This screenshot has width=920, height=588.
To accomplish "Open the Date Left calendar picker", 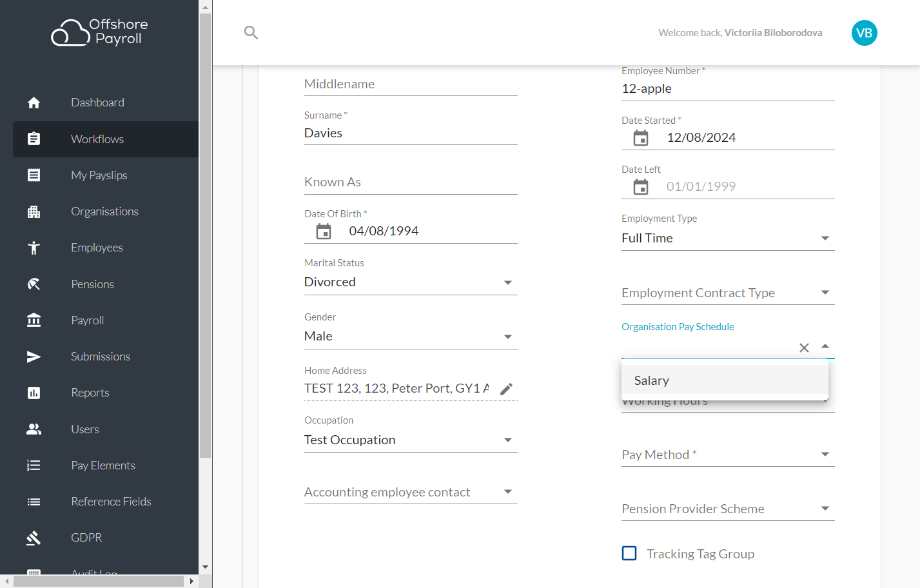I will pos(641,187).
